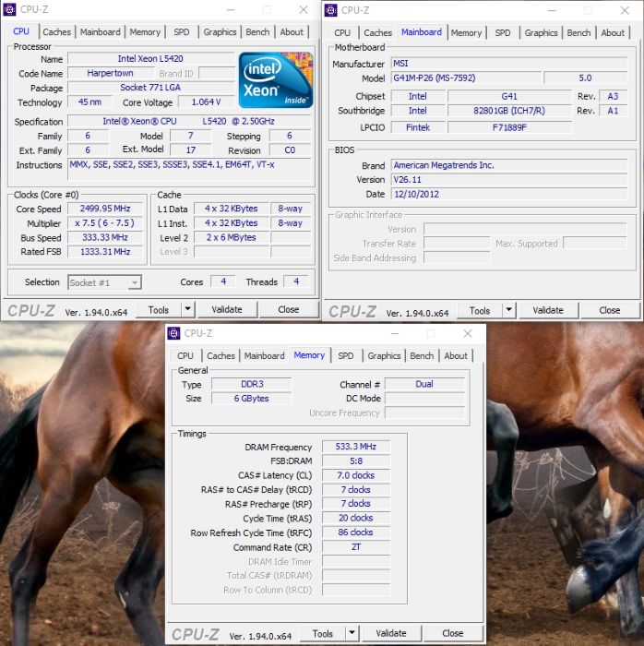This screenshot has height=646, width=644.
Task: Click the 2499.95 MHz core speed value
Action: pyautogui.click(x=105, y=209)
